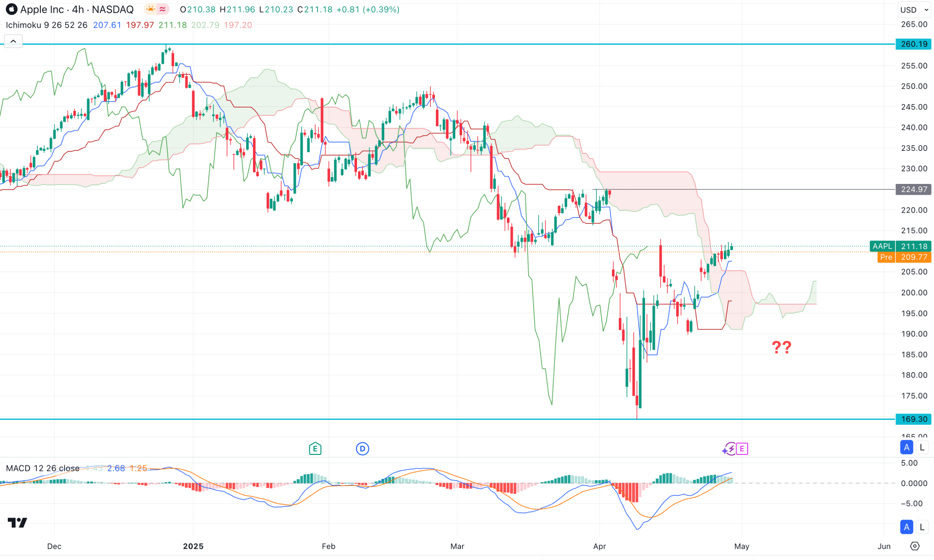The image size is (934, 560).
Task: Select the MACD 12 26 close legend
Action: point(43,468)
